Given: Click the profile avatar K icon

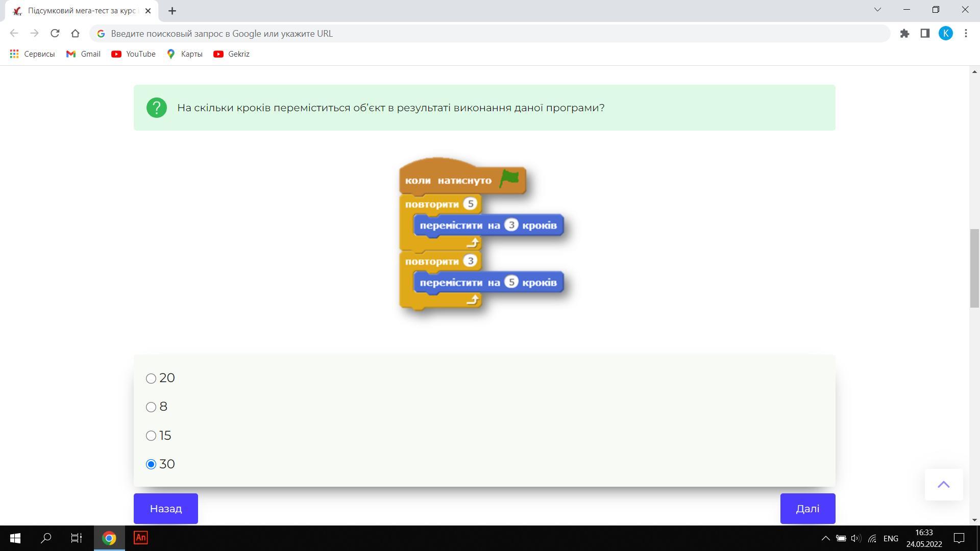Looking at the screenshot, I should pyautogui.click(x=945, y=34).
